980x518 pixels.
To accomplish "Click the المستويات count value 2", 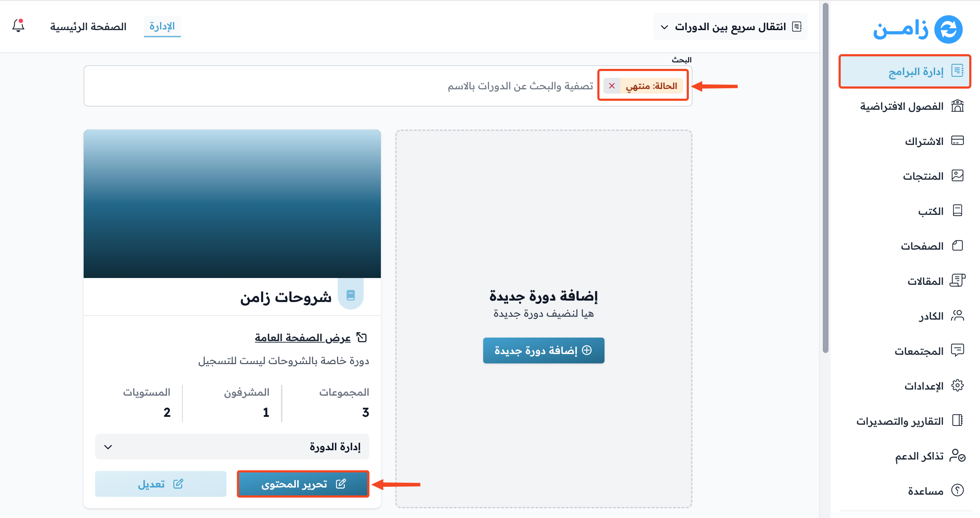I will pyautogui.click(x=167, y=412).
